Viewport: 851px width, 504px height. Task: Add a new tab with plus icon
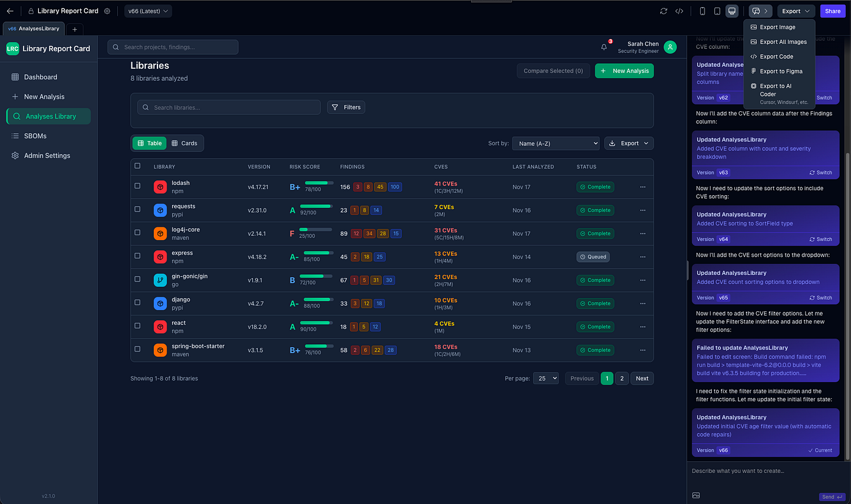tap(75, 29)
